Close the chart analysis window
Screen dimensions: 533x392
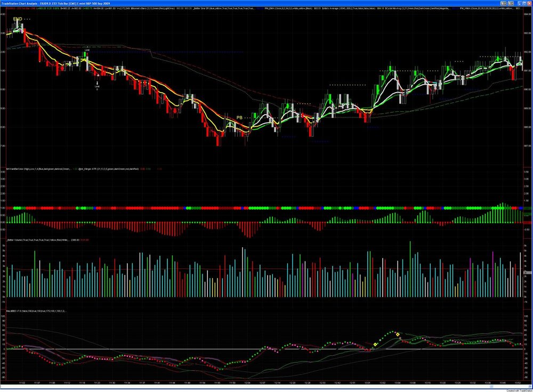529,3
